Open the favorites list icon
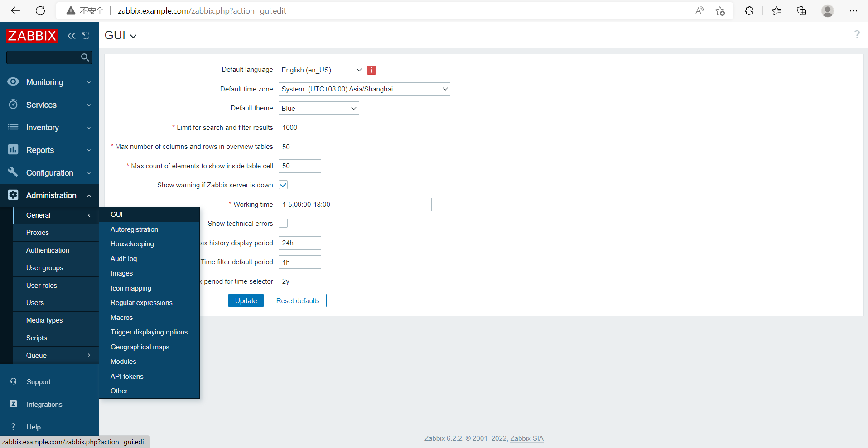 776,11
